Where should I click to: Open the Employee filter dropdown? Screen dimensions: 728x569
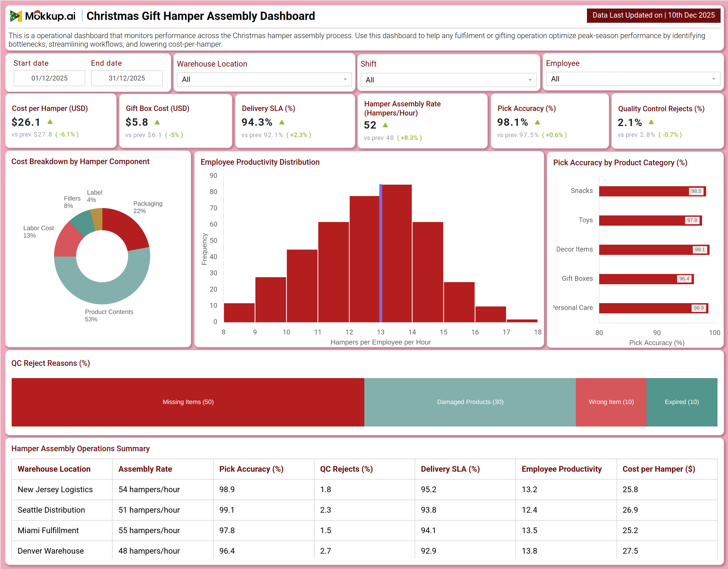pos(633,79)
